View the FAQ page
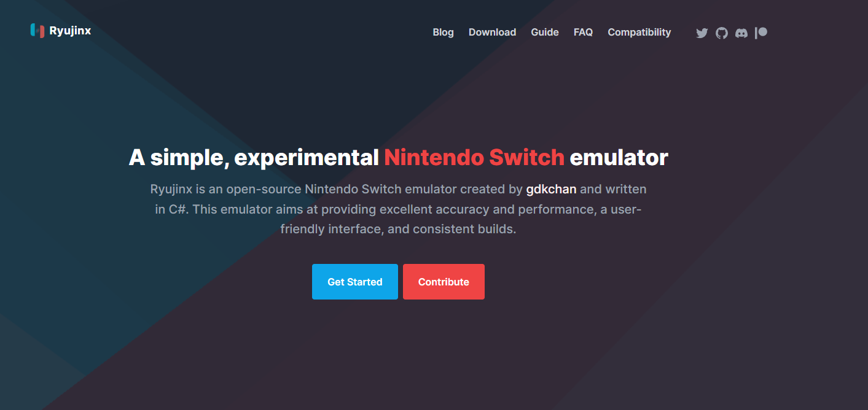868x410 pixels. pos(582,32)
